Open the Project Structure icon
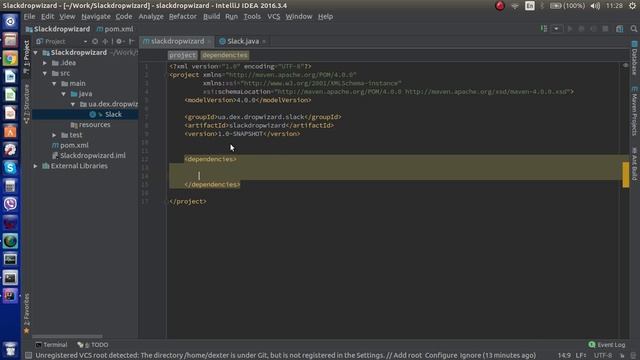Image resolution: width=640 pixels, height=360 pixels. (620, 29)
